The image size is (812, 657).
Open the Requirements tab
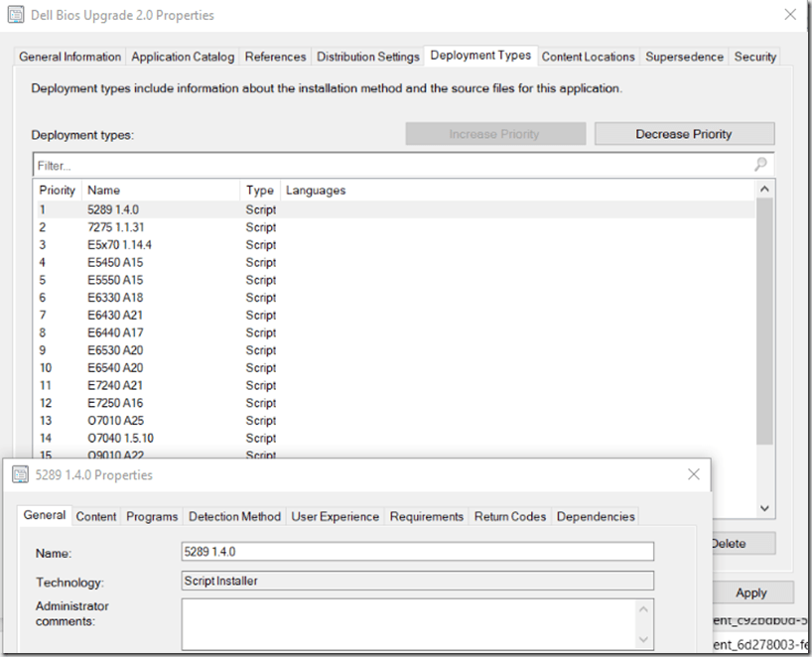click(426, 516)
